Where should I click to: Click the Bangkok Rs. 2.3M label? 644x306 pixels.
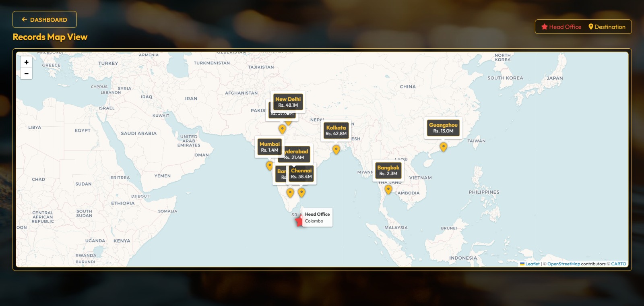pos(388,171)
